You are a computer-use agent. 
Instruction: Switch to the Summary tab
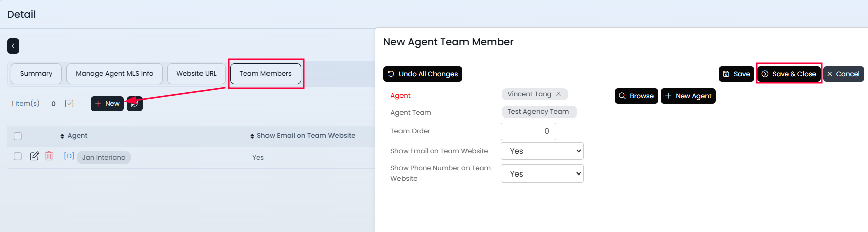pos(36,74)
